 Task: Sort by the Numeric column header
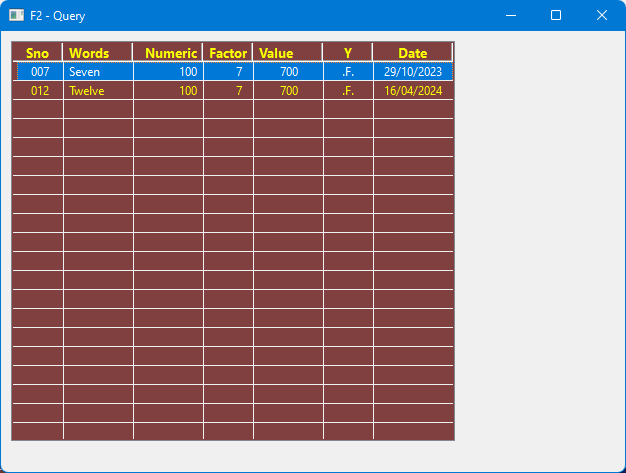168,53
